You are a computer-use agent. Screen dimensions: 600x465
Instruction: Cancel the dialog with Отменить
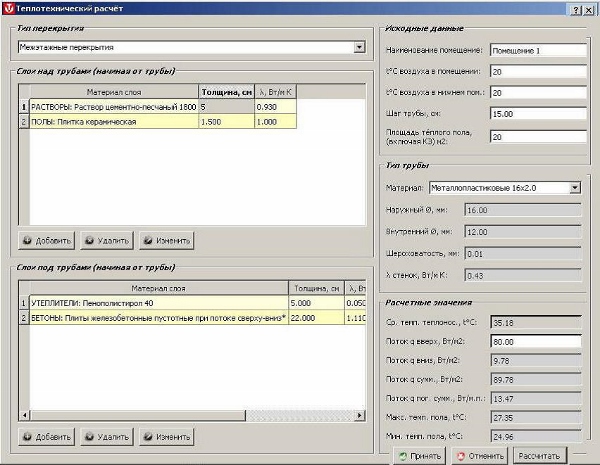click(479, 456)
